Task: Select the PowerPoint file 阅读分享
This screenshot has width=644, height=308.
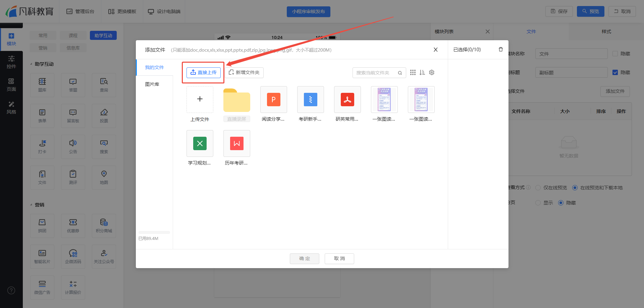Action: pos(273,100)
